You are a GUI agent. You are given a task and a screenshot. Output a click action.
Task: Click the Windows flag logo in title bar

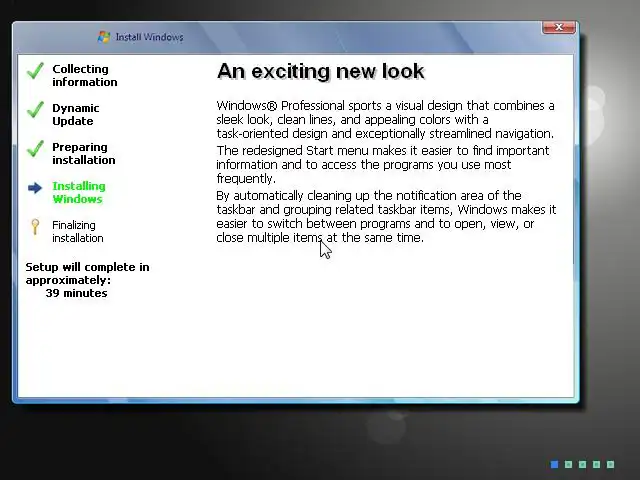104,37
